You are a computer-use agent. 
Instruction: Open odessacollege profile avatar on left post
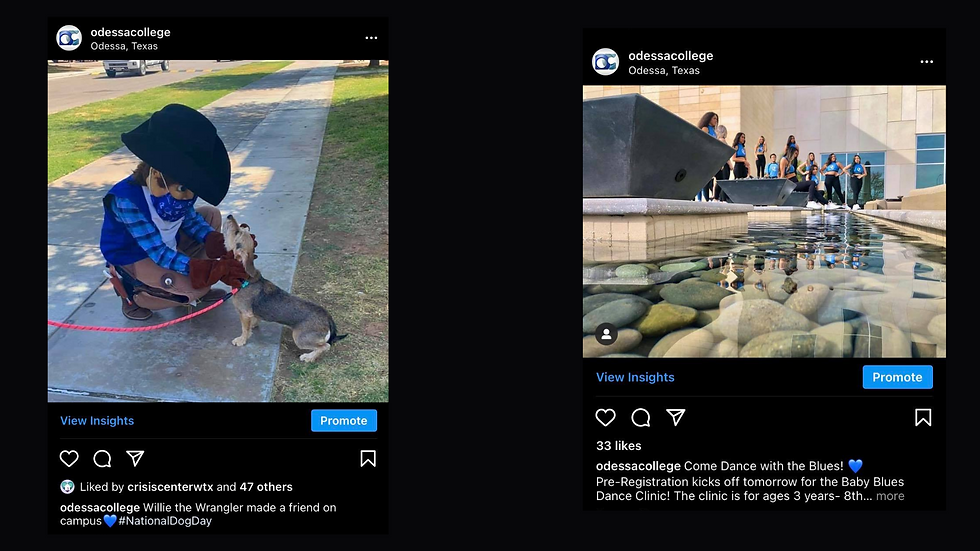[x=69, y=38]
